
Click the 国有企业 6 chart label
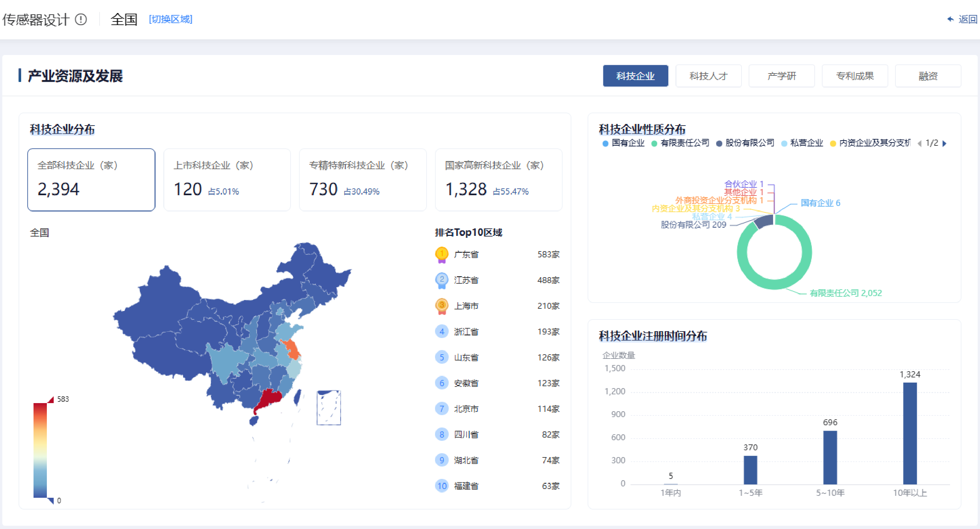(820, 203)
